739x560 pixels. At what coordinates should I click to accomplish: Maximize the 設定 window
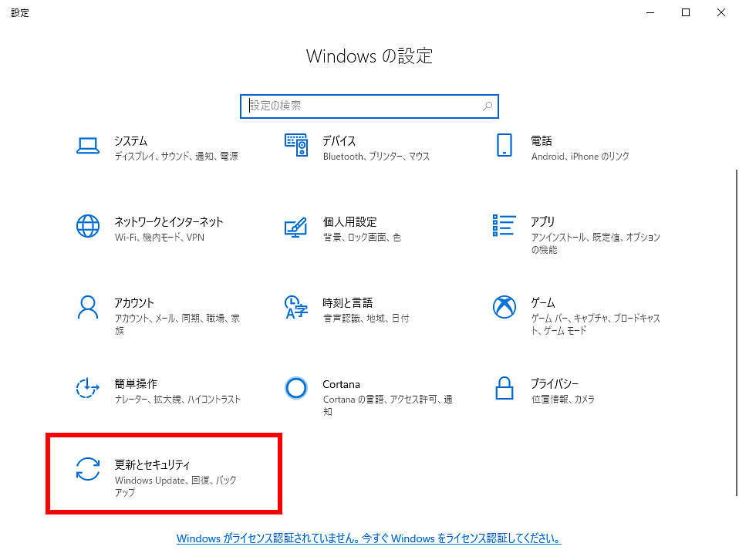(x=686, y=12)
